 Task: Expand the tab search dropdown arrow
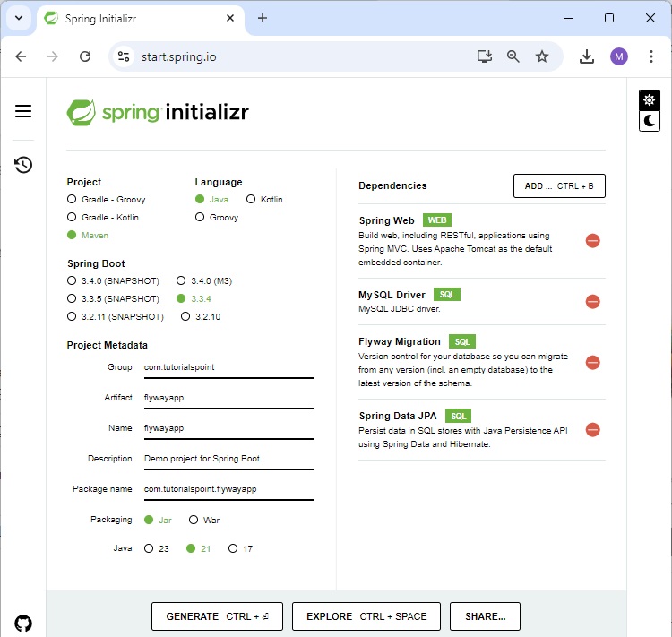(x=19, y=18)
